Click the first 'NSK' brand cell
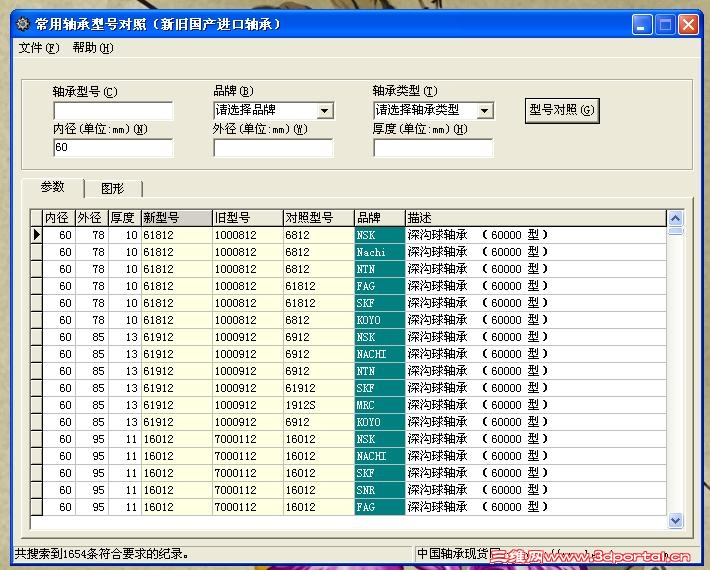The image size is (710, 570). [x=379, y=235]
